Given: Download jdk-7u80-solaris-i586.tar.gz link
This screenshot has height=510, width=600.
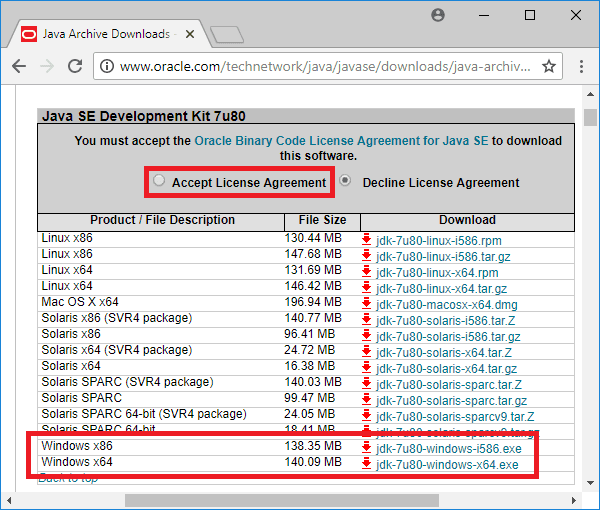Looking at the screenshot, I should 448,337.
